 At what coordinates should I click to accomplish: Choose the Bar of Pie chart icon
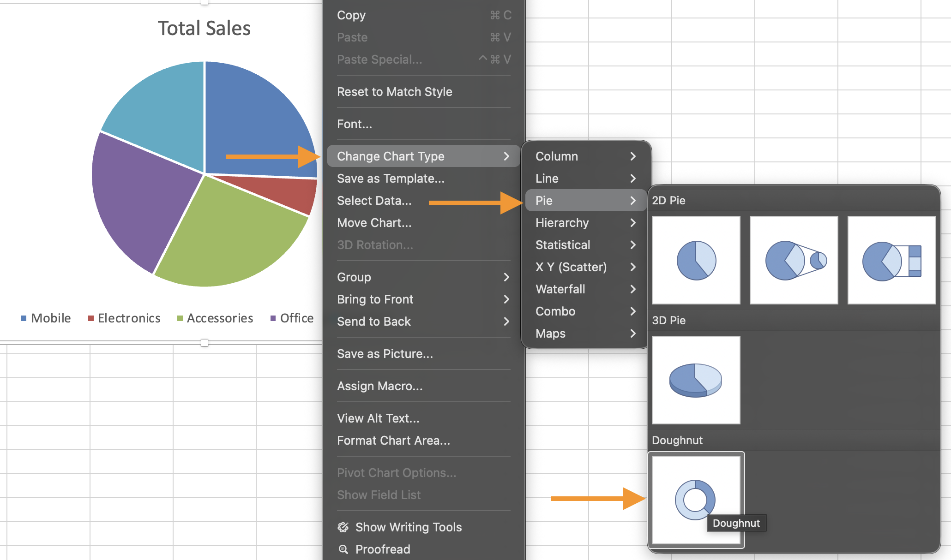click(891, 260)
